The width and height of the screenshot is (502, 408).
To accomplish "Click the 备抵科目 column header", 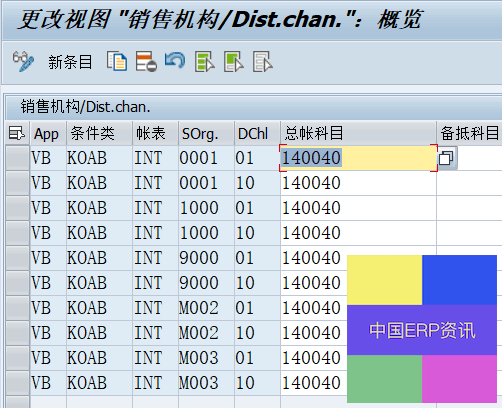I will pos(469,133).
